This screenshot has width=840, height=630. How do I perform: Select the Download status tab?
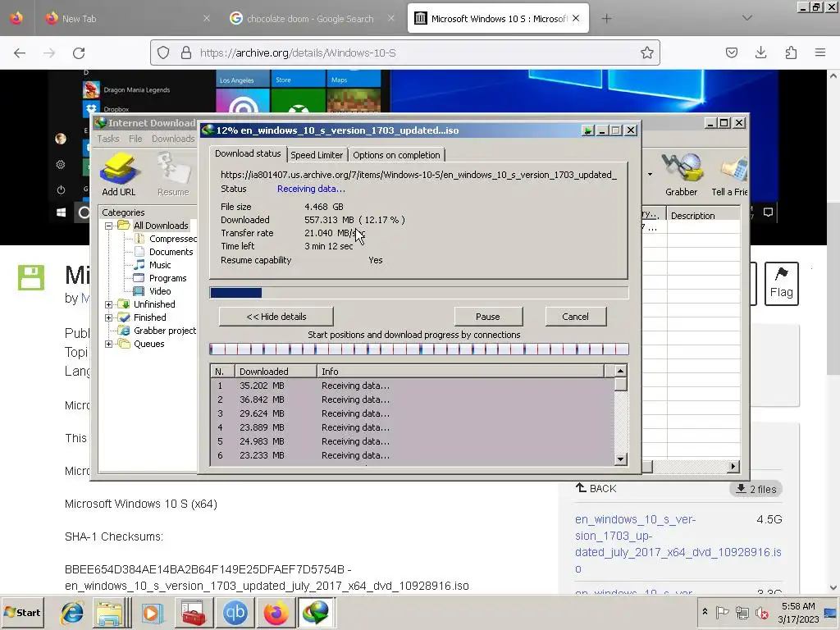click(248, 153)
